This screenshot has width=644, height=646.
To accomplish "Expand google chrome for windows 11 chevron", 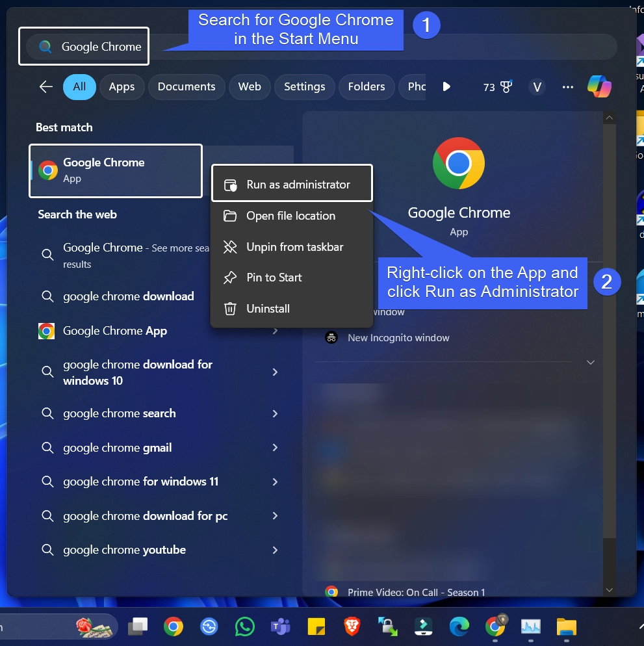I will click(276, 482).
